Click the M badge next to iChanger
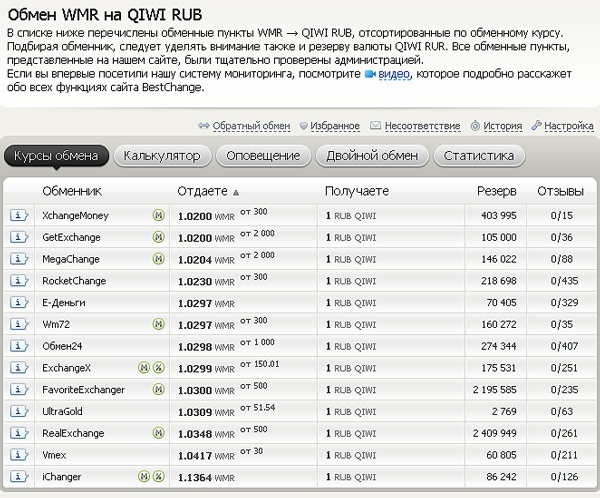 click(143, 477)
